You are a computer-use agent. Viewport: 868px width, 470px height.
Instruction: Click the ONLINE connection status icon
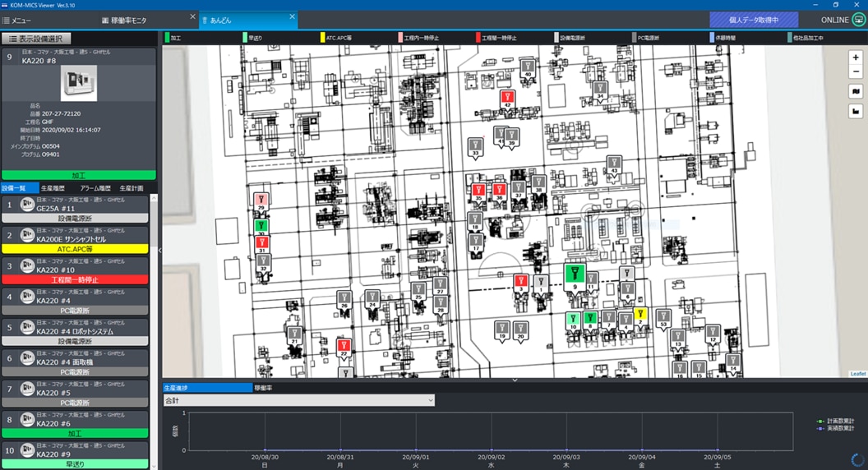coord(858,20)
